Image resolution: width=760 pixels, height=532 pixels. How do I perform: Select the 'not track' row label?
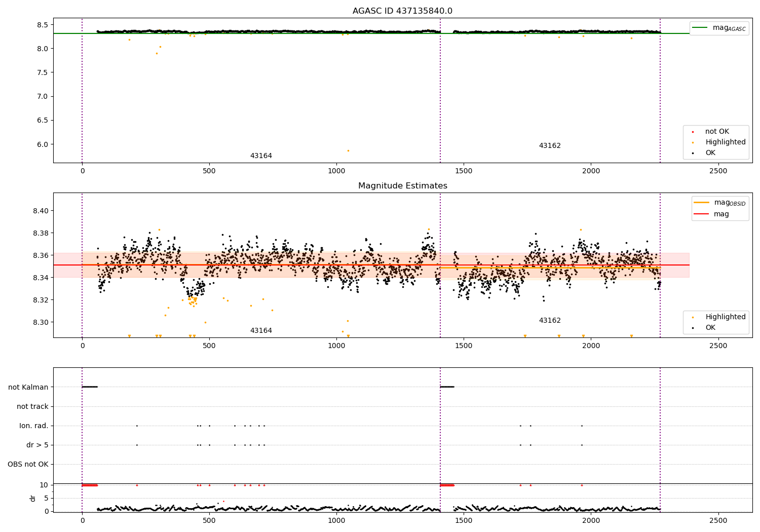pyautogui.click(x=32, y=406)
